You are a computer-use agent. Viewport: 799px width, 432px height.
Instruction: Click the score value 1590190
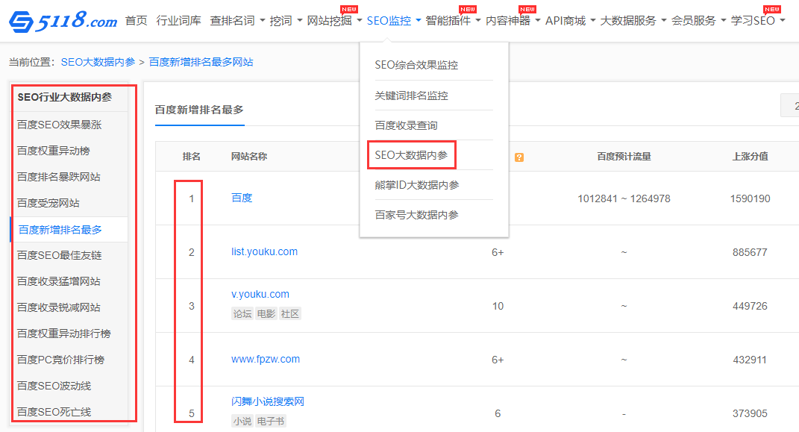coord(750,199)
